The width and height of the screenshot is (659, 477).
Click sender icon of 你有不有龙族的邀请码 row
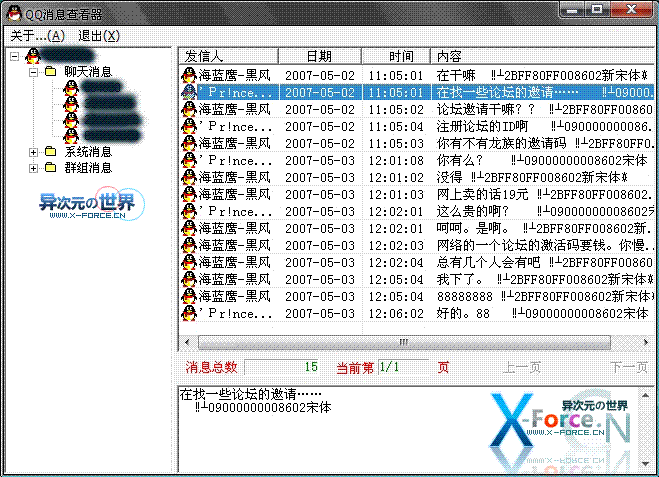click(189, 143)
